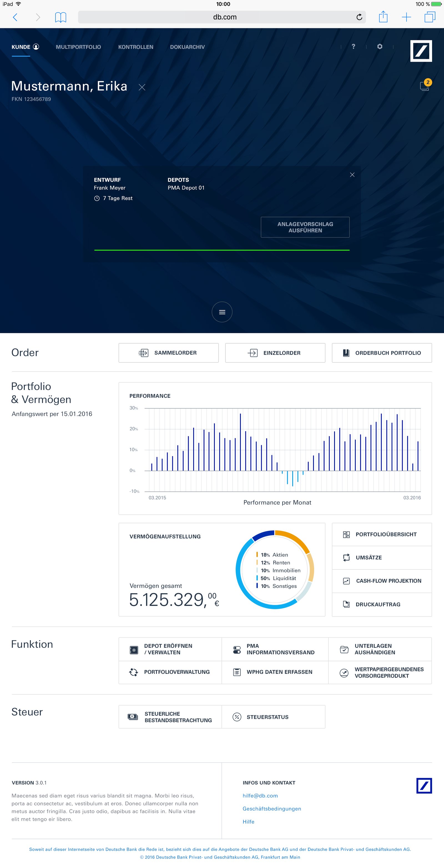Viewport: 444px width, 868px height.
Task: Open the Safari share sheet icon
Action: point(383,16)
